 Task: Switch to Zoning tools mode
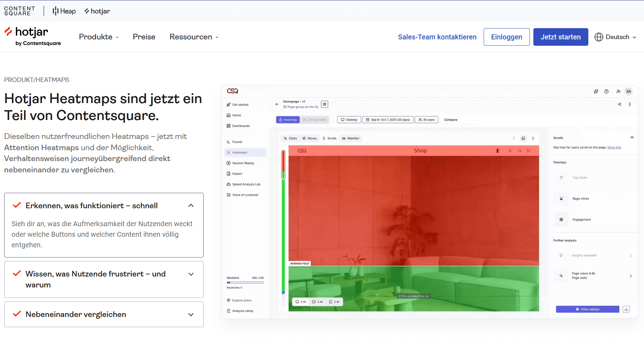click(x=315, y=120)
